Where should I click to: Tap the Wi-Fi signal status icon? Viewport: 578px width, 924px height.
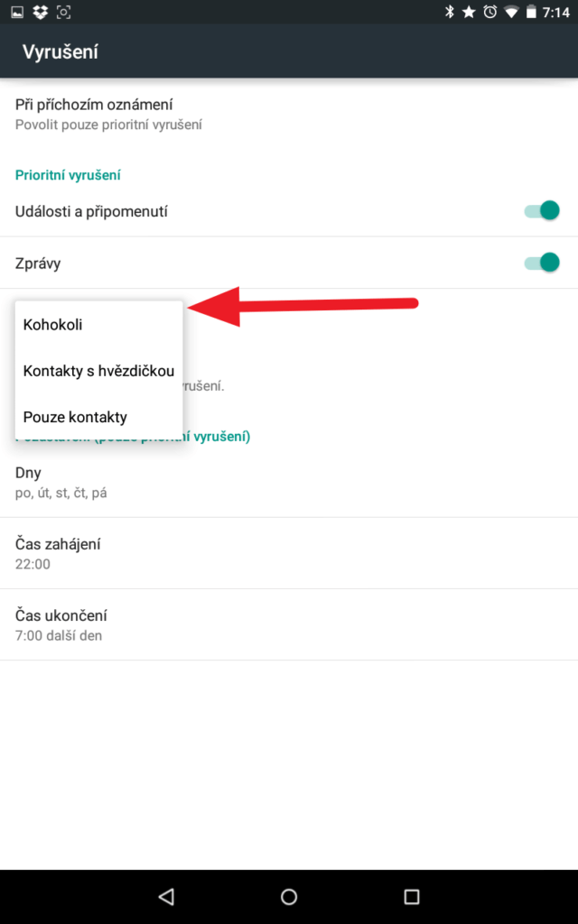(x=511, y=13)
